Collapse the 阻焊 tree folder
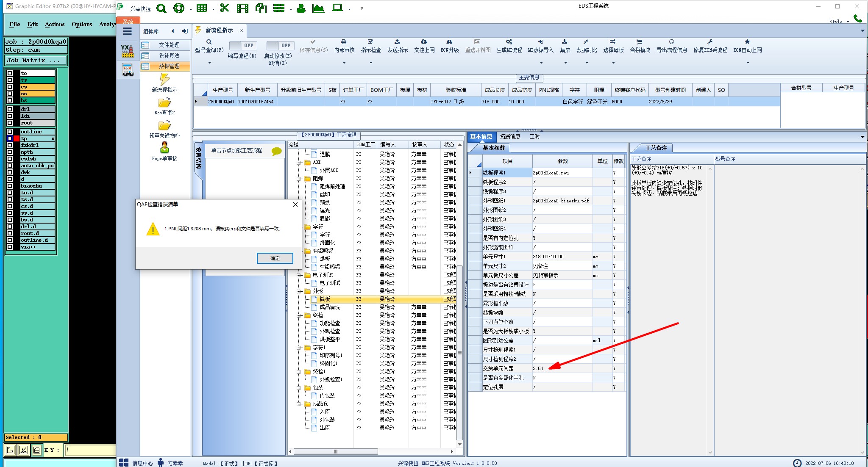The height and width of the screenshot is (467, 868). pyautogui.click(x=299, y=179)
